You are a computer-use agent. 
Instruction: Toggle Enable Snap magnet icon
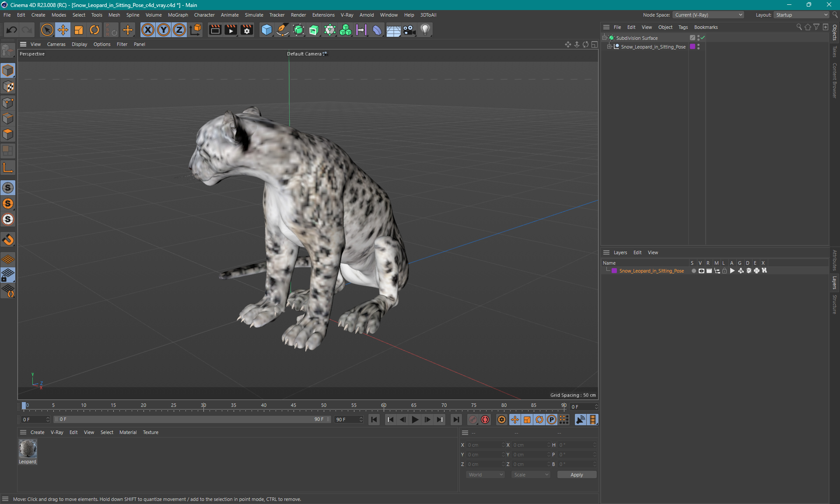coord(8,240)
